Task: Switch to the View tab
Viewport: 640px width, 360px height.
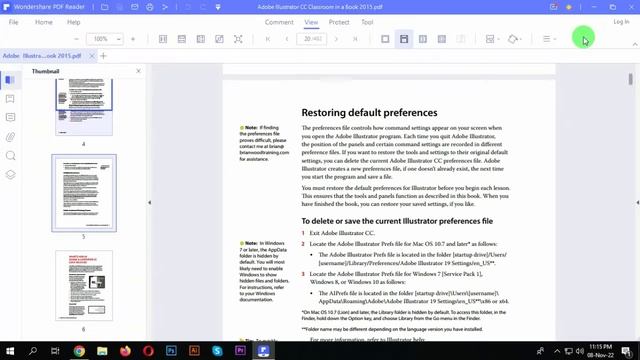Action: click(x=311, y=22)
